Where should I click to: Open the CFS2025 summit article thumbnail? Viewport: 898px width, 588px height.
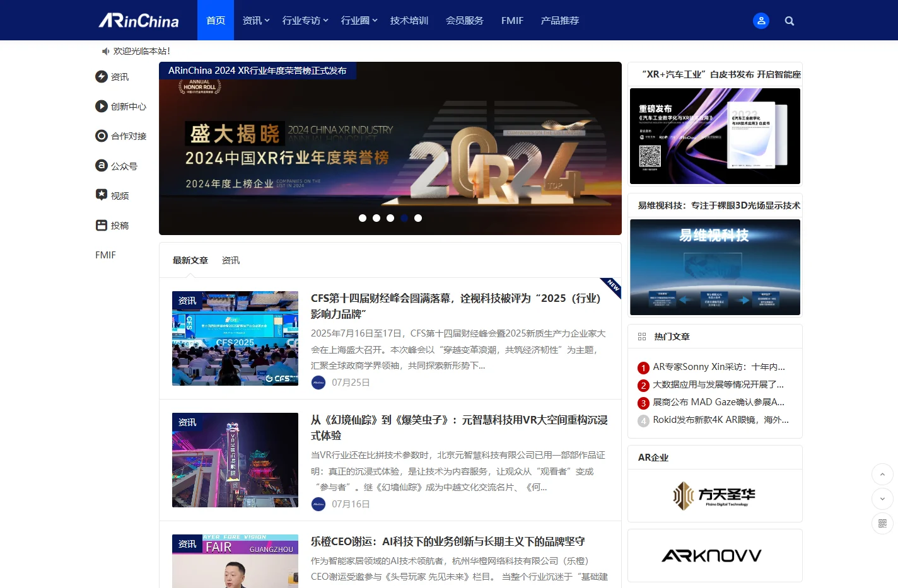[x=235, y=338]
